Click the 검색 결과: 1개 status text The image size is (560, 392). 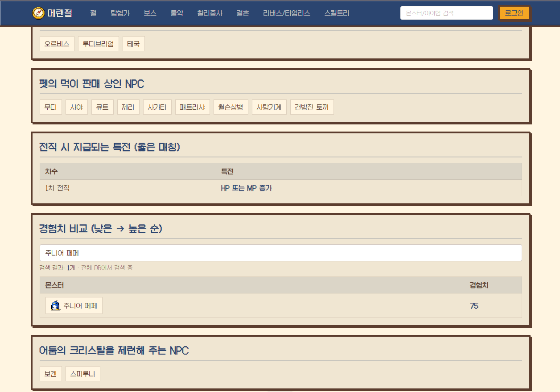57,268
